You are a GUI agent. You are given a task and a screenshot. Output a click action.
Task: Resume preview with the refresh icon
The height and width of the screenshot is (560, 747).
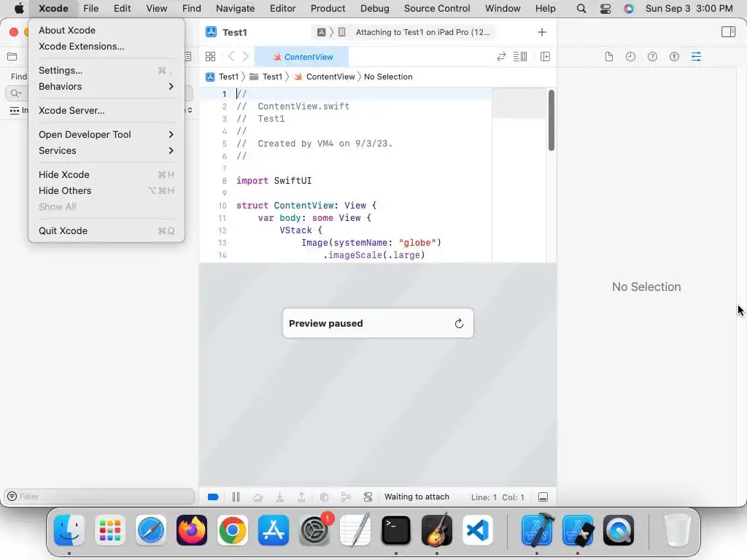(x=459, y=323)
